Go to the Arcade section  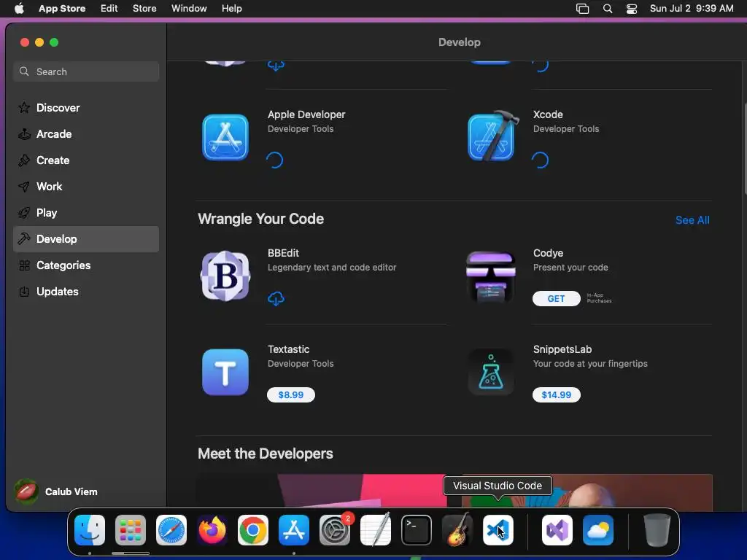(86, 134)
